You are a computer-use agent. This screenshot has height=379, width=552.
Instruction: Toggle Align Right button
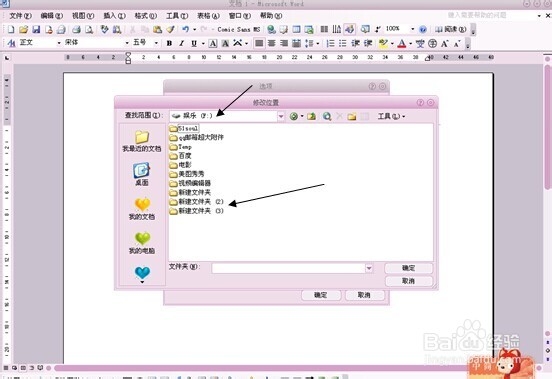[284, 43]
